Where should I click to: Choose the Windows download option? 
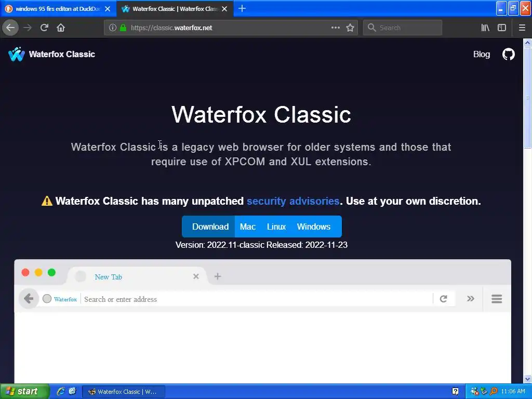(x=313, y=227)
